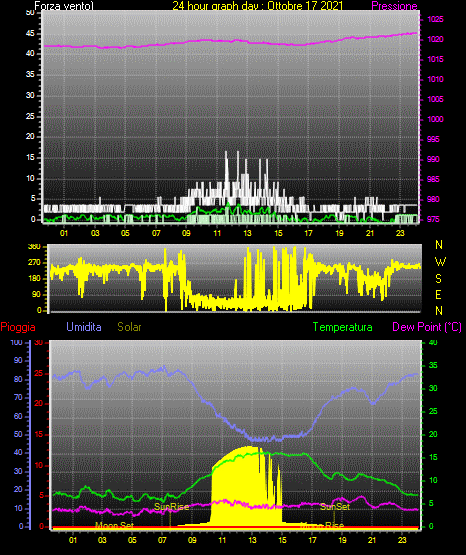Click the SunRise marker on temperature graph
The width and height of the screenshot is (466, 555).
[172, 507]
